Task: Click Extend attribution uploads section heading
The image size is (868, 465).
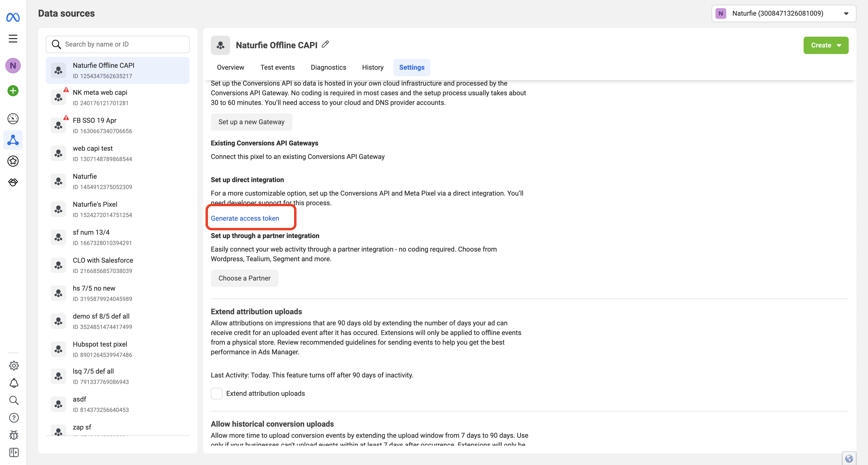Action: tap(256, 312)
